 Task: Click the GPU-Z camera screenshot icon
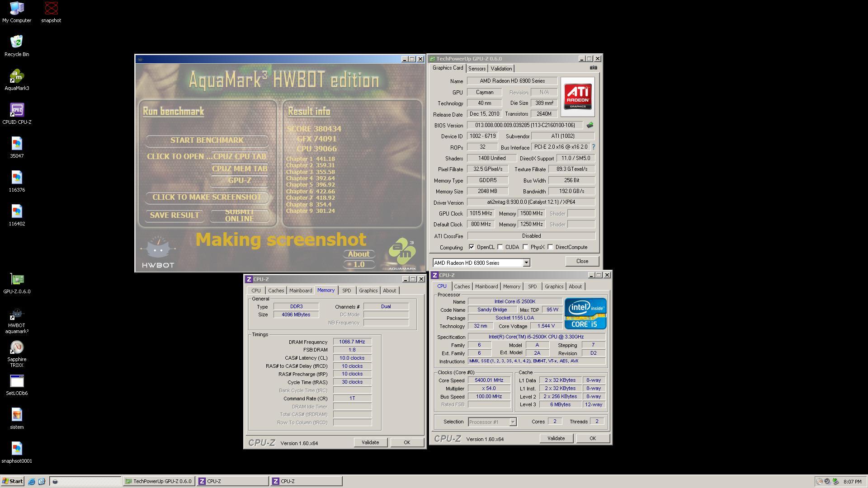(x=593, y=68)
